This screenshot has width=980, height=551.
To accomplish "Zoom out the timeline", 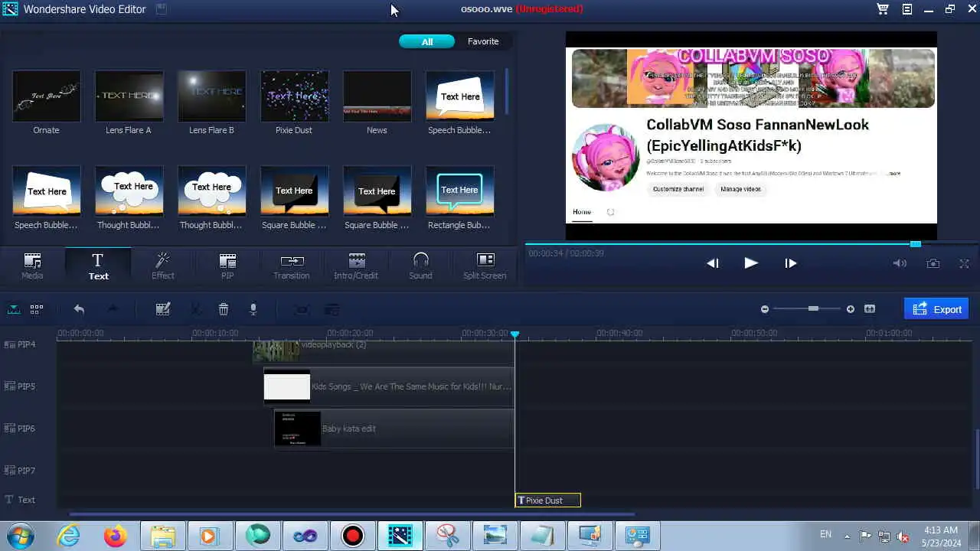I will point(764,309).
